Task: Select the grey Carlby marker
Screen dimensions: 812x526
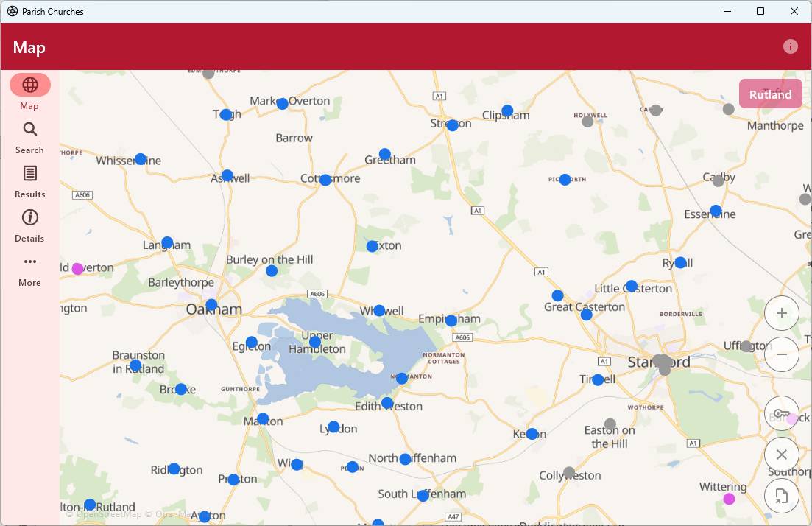Action: click(x=719, y=181)
